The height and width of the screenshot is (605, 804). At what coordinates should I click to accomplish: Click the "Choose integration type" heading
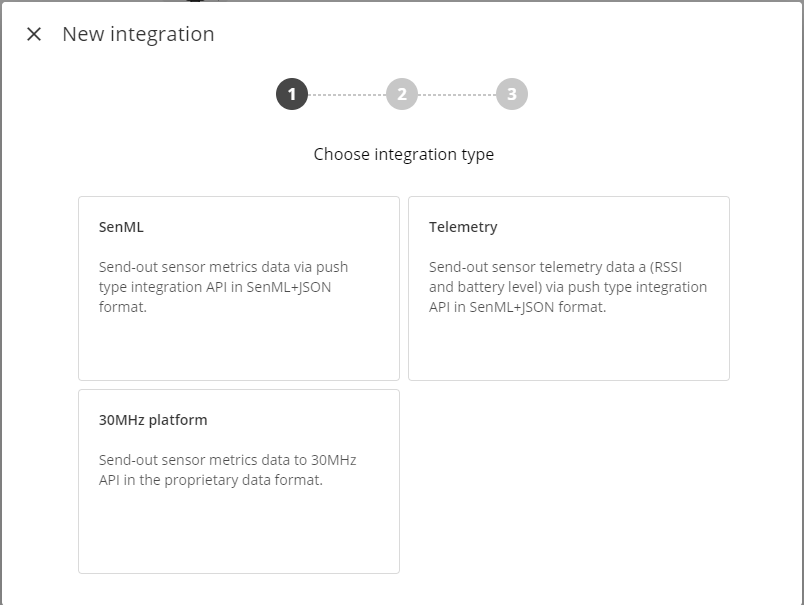click(x=404, y=154)
